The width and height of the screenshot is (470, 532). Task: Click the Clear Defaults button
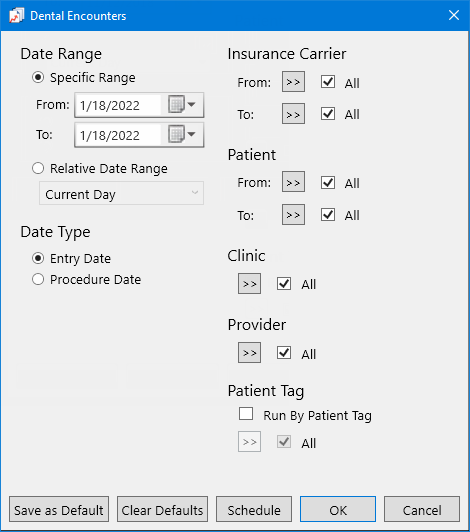[162, 509]
